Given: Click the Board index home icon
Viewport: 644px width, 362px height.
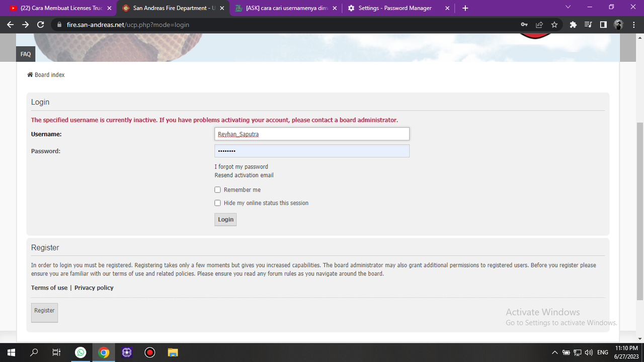Looking at the screenshot, I should (30, 75).
